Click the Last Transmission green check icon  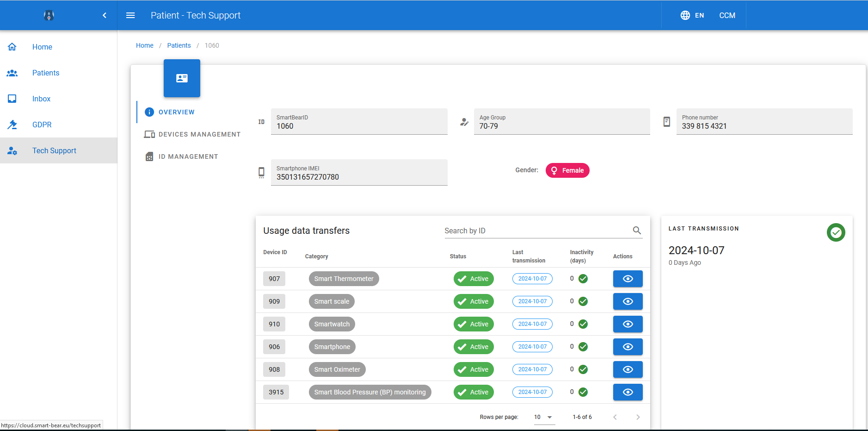point(836,232)
